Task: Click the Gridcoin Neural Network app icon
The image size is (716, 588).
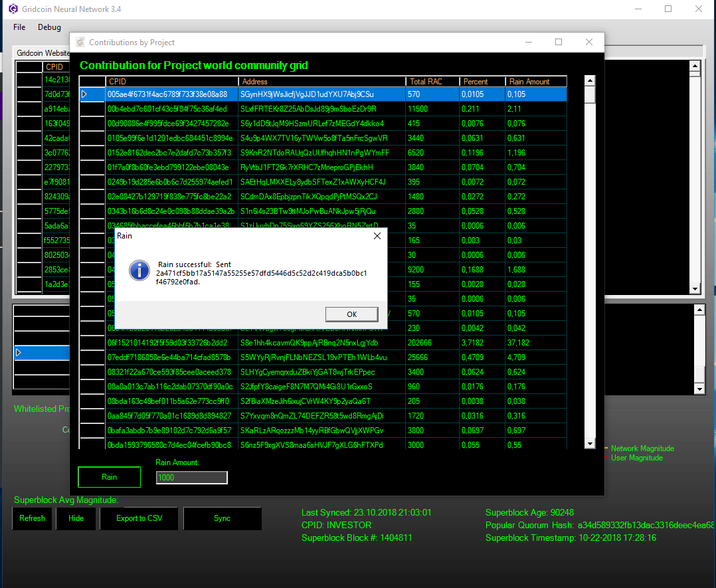Action: tap(13, 9)
